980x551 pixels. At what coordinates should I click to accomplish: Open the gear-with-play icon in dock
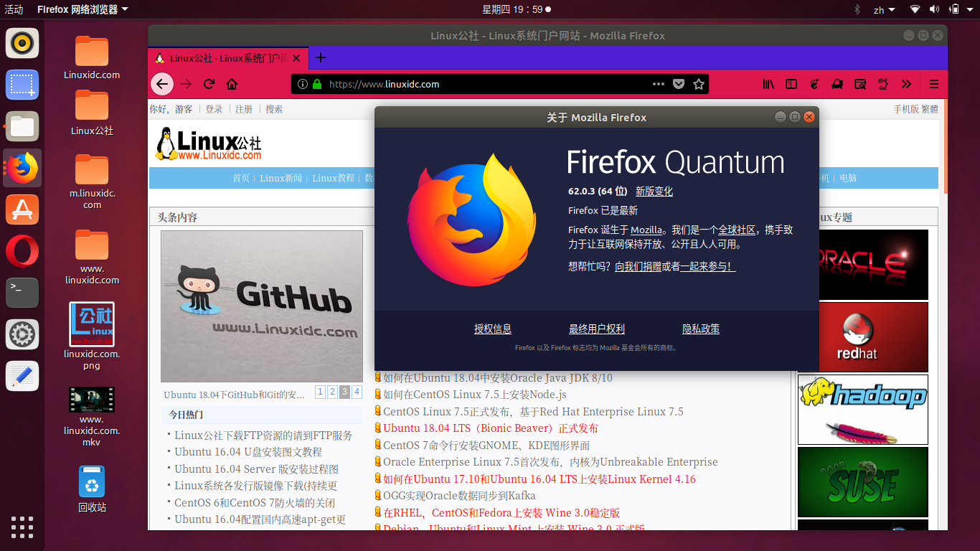22,334
